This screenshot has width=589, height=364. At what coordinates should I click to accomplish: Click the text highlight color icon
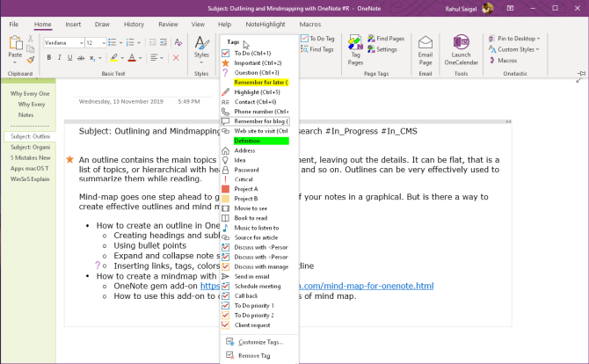tap(114, 57)
